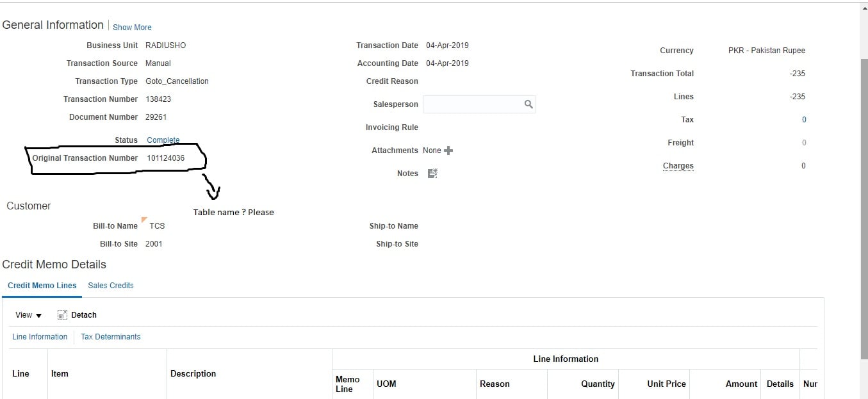The width and height of the screenshot is (868, 399).
Task: Select the Credit Memo Lines tab
Action: [x=42, y=285]
